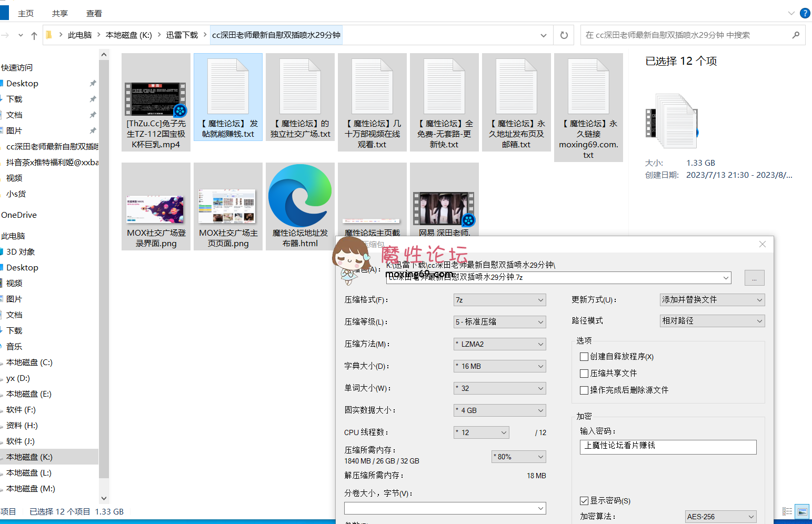Image resolution: width=812 pixels, height=524 pixels.
Task: Open the 查看 ribbon tab
Action: coord(94,13)
